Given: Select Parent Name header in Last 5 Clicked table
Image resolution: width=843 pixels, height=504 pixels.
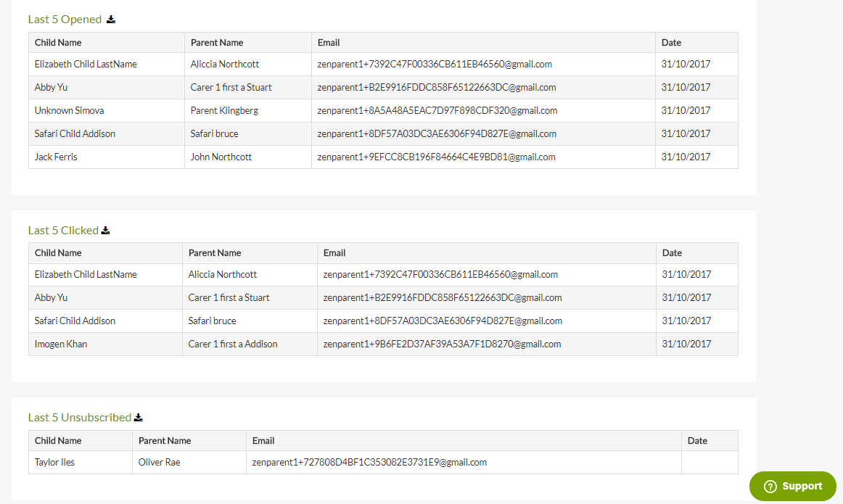Looking at the screenshot, I should coord(215,252).
